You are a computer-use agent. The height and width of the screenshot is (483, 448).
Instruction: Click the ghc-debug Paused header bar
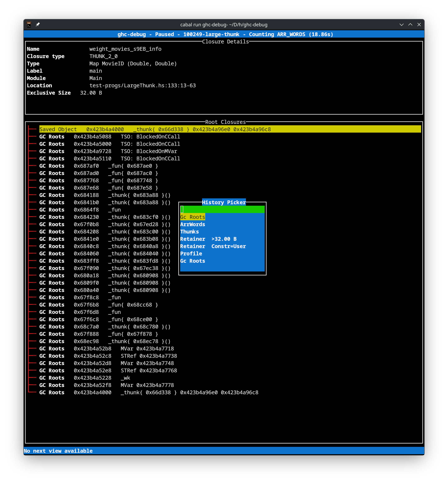[224, 34]
